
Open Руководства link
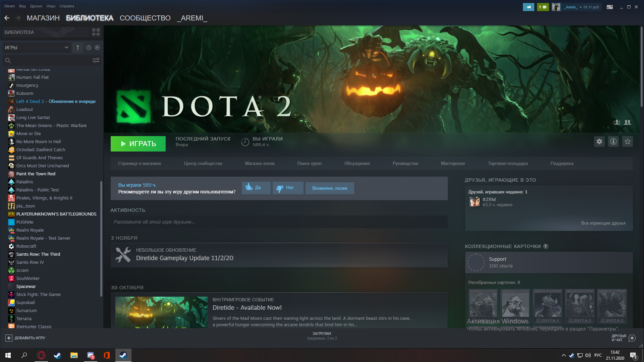click(405, 164)
